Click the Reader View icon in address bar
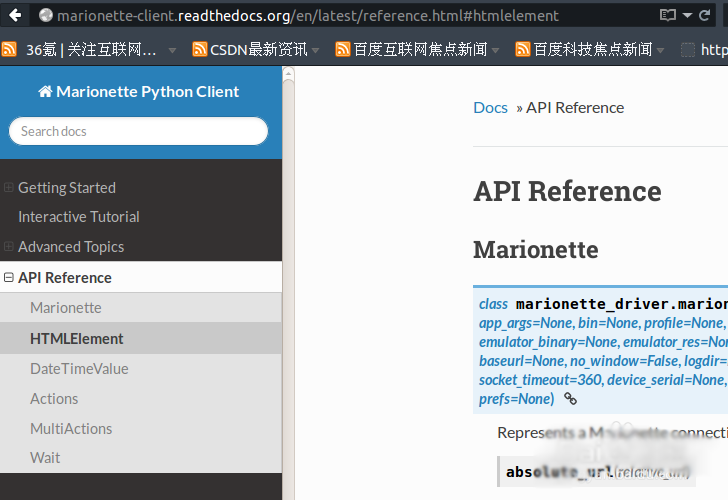This screenshot has width=728, height=500. tap(668, 15)
